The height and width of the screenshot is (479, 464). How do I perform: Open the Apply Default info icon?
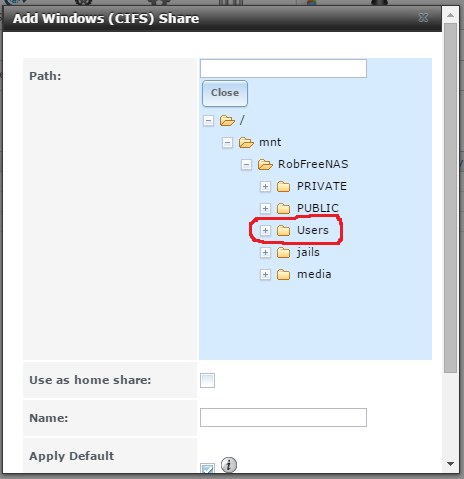pyautogui.click(x=229, y=465)
